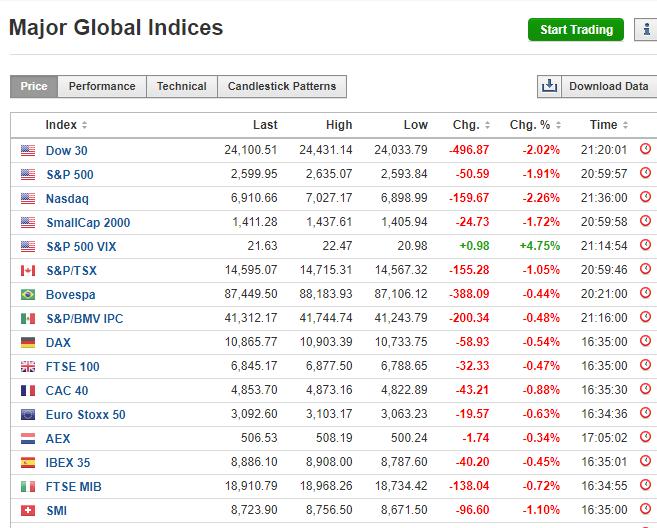
Task: Sort by the Chg. column header
Action: point(470,125)
